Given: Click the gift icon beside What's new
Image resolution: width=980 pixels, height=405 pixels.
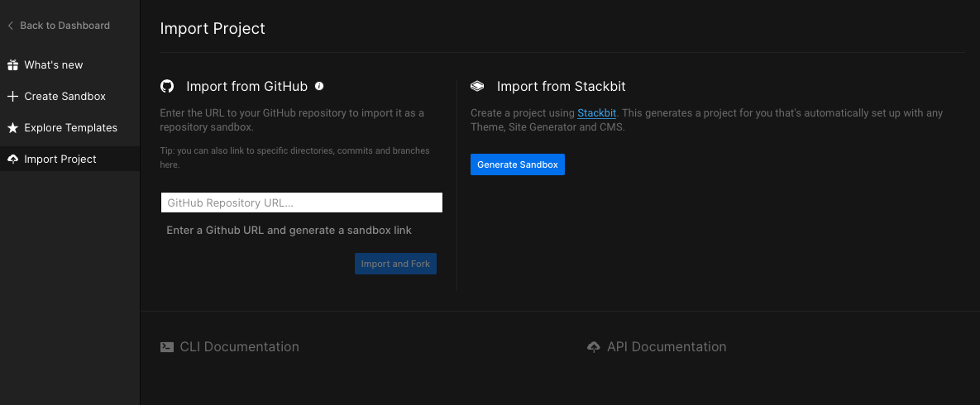Looking at the screenshot, I should (x=12, y=65).
